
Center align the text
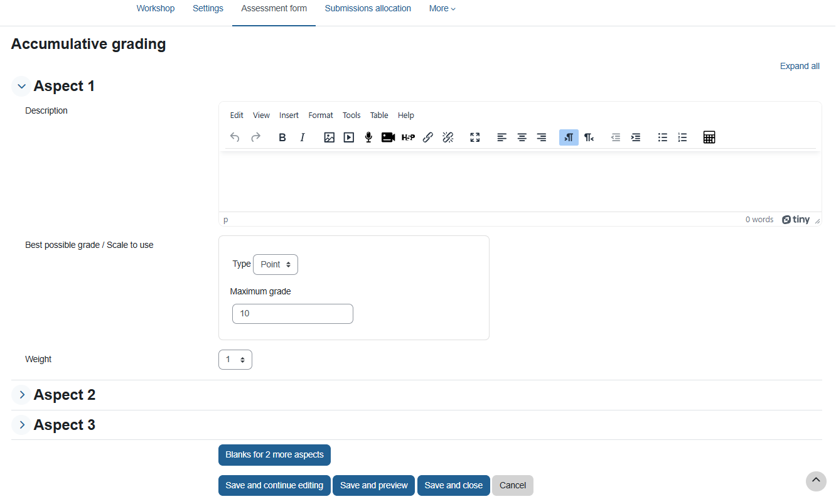(522, 137)
